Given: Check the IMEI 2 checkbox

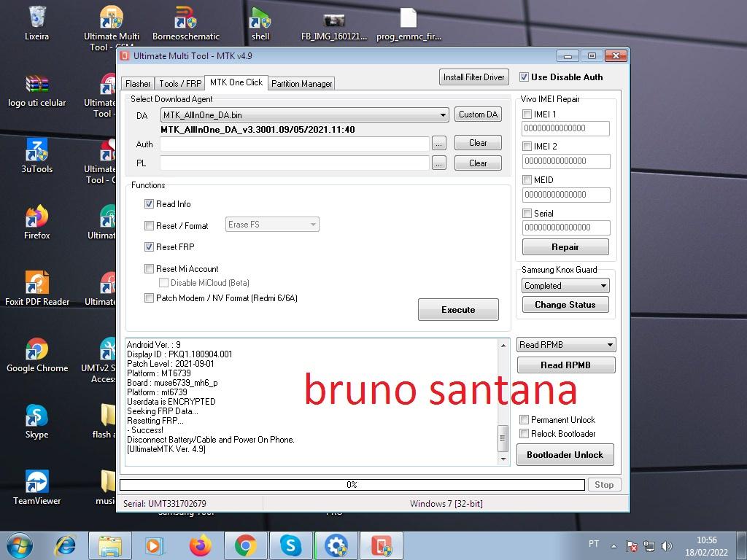Looking at the screenshot, I should click(x=527, y=146).
